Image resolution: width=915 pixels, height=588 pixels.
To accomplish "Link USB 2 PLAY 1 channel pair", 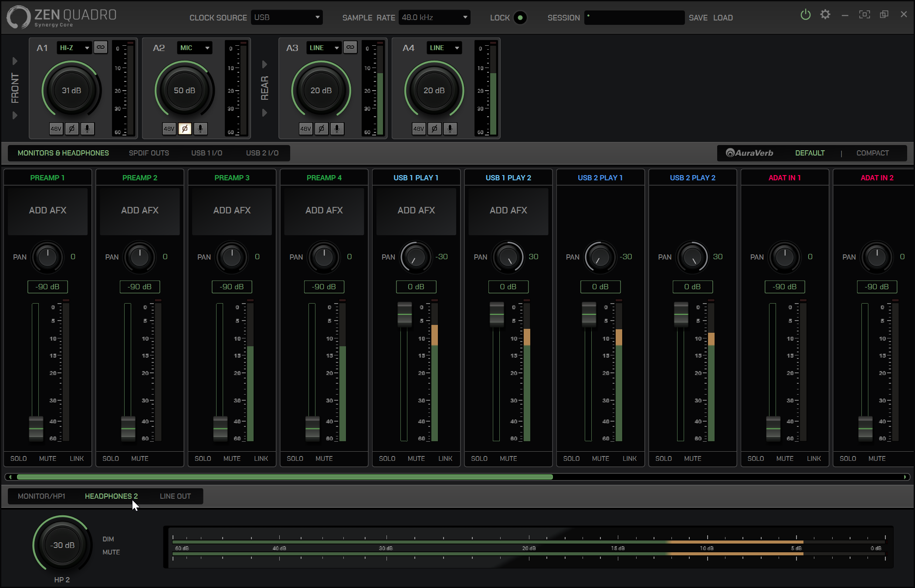I will click(x=630, y=459).
